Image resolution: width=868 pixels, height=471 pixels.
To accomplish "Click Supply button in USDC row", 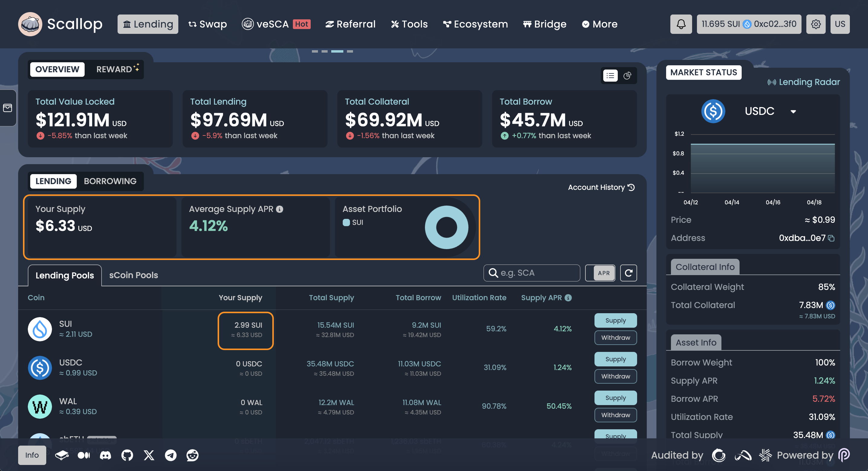I will coord(615,359).
